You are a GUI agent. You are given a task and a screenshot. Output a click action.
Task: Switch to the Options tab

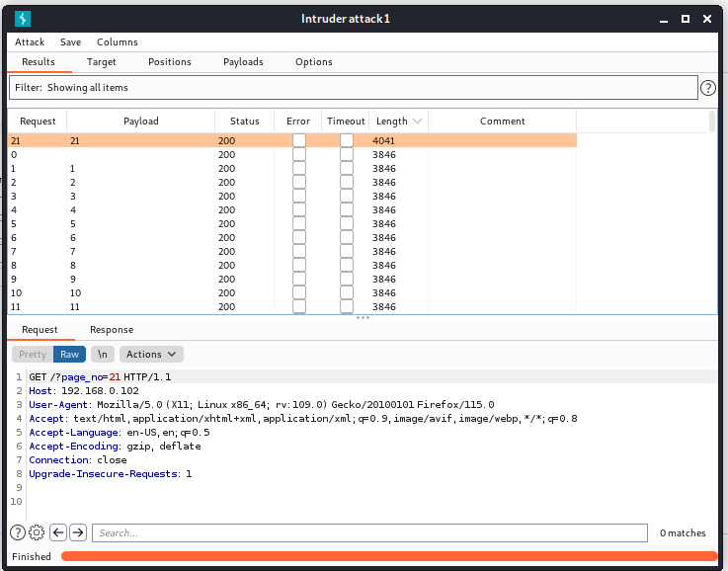[314, 61]
